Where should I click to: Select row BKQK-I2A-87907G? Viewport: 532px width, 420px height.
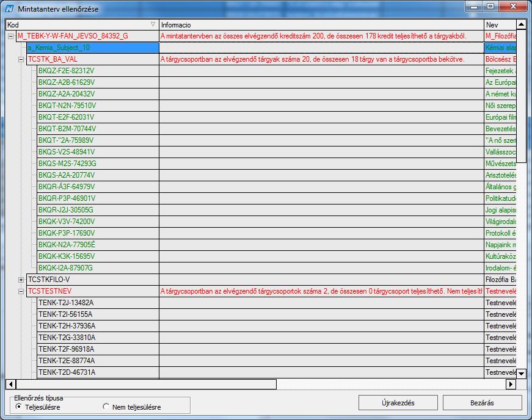tap(98, 268)
